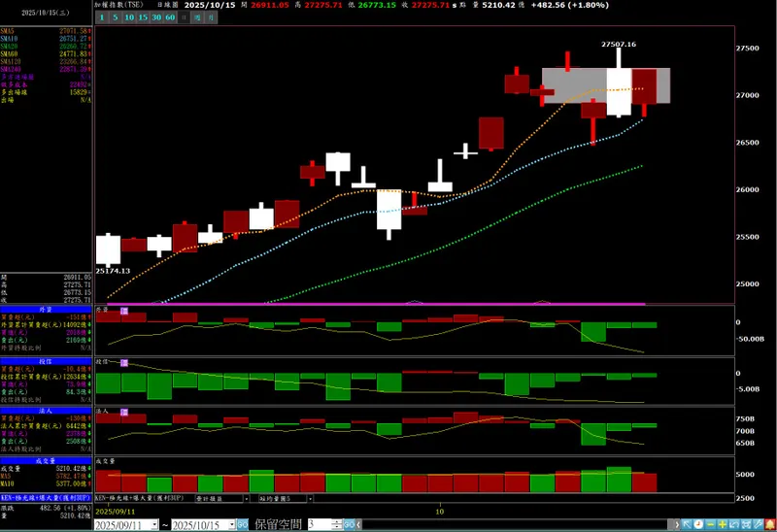Switch to 60-minute timeframe
The height and width of the screenshot is (532, 777).
tap(170, 17)
